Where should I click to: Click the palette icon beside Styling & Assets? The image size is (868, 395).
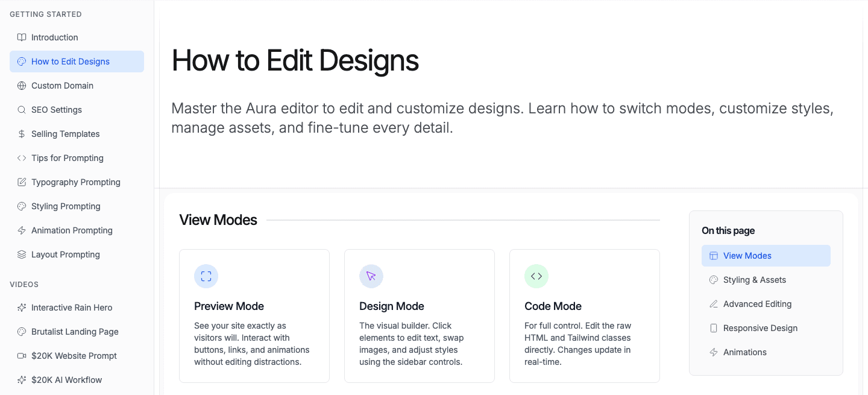[714, 280]
